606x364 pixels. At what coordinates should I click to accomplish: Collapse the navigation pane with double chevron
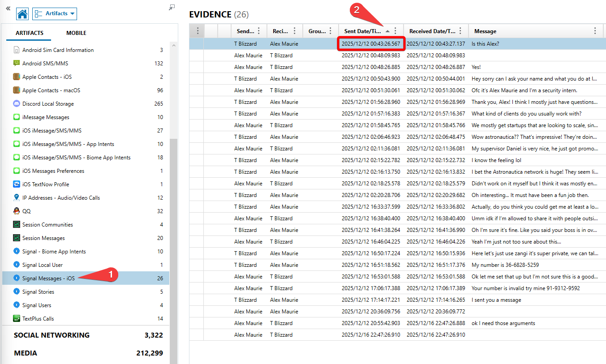tap(8, 8)
